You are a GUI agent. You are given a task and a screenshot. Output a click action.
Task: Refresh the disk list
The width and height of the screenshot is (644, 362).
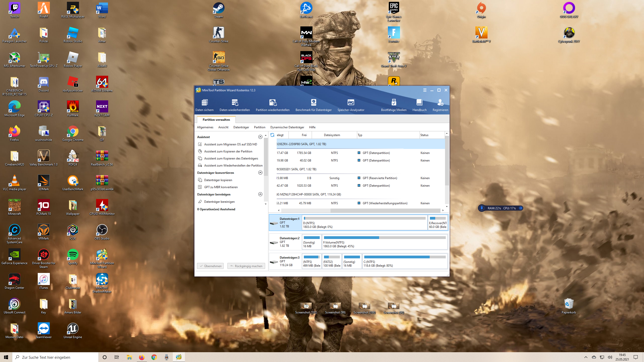[272, 135]
